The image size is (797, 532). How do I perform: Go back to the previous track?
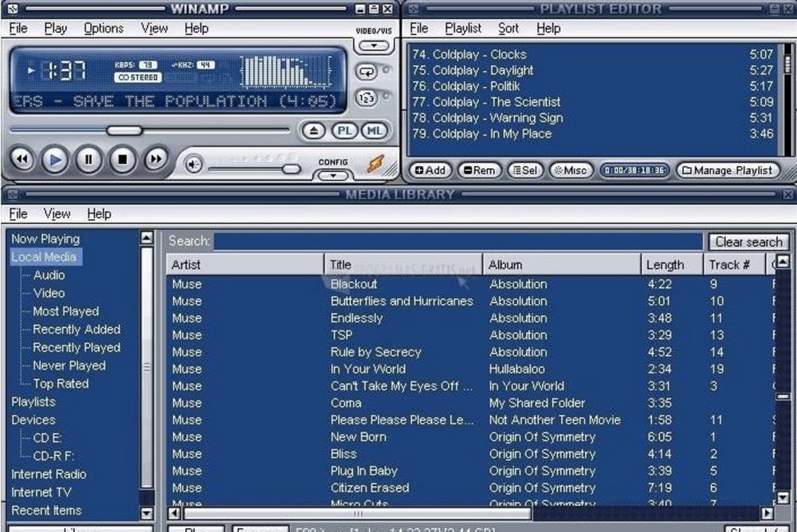click(x=22, y=159)
